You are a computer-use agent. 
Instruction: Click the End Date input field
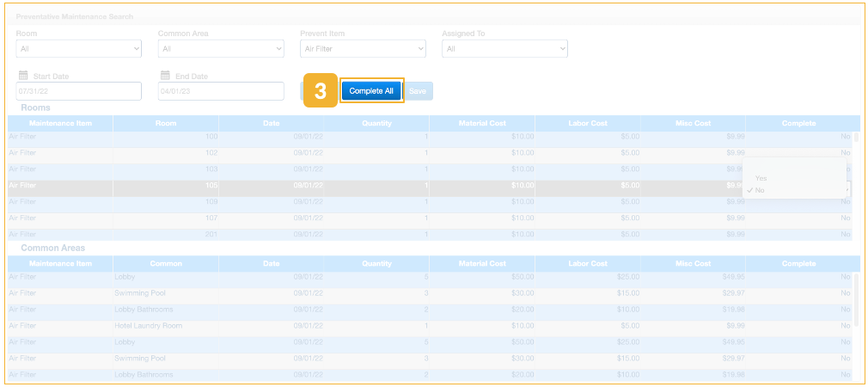[221, 91]
